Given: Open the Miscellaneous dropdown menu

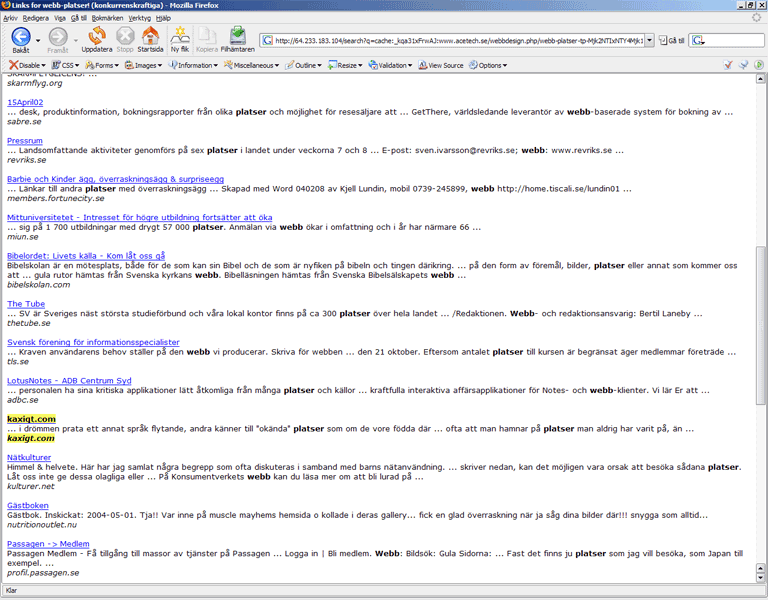Looking at the screenshot, I should tap(251, 65).
